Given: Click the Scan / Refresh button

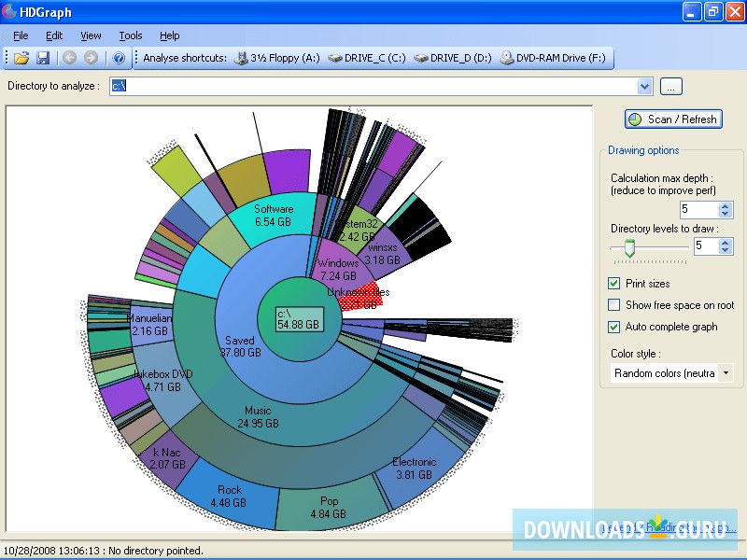Looking at the screenshot, I should coord(673,119).
